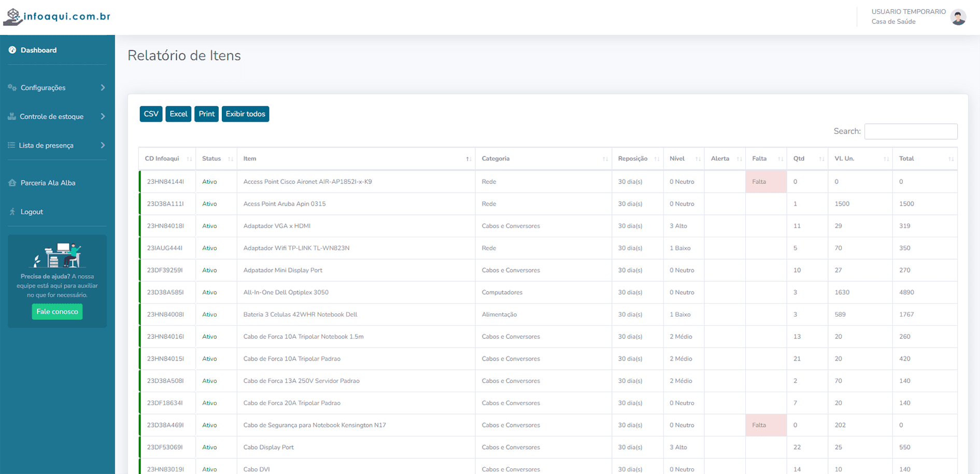Select item Cabo Display Port
Image resolution: width=980 pixels, height=474 pixels.
point(268,448)
